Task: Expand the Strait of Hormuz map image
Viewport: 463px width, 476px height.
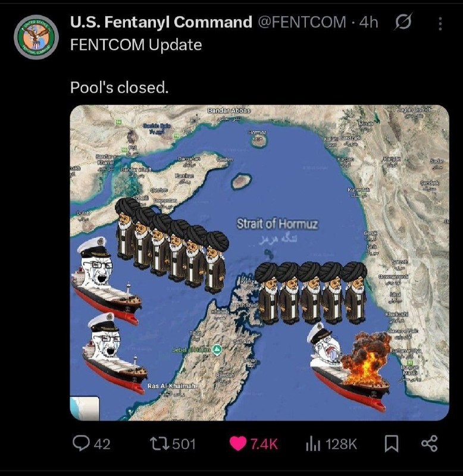Action: 259,262
